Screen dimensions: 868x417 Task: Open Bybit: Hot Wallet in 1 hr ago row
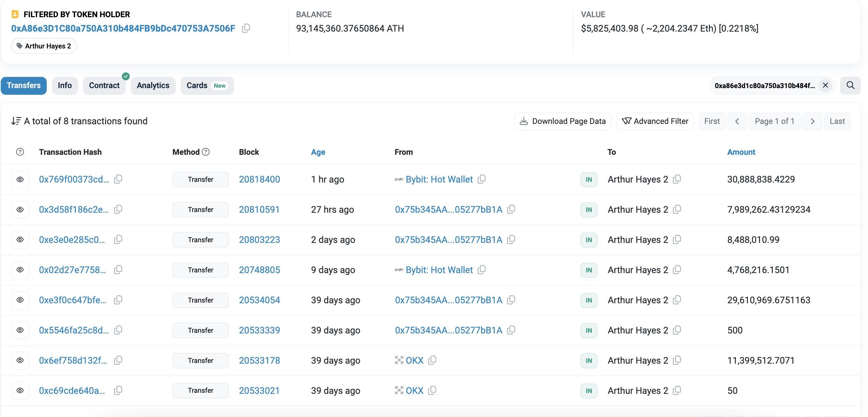click(439, 179)
